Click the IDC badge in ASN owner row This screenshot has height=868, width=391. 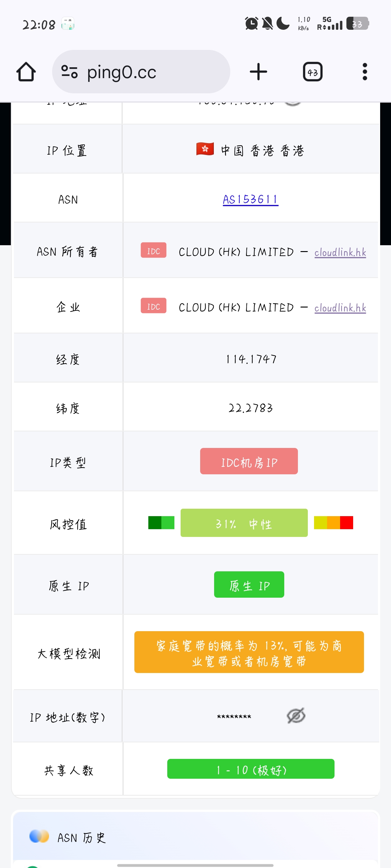(154, 250)
